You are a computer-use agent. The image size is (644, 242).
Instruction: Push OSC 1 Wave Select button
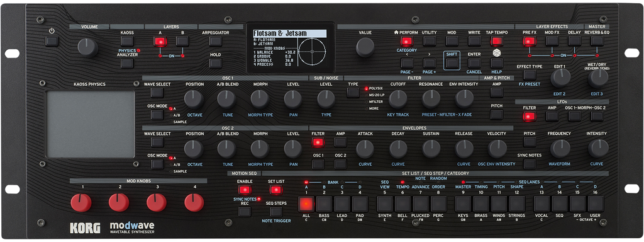(157, 93)
